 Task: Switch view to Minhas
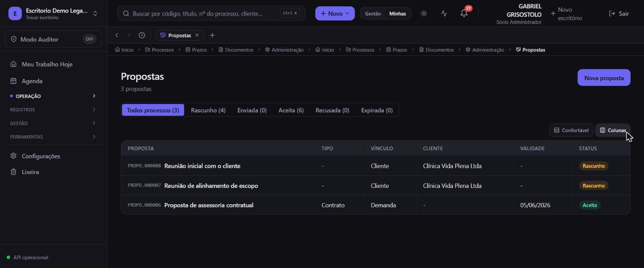[x=397, y=13]
